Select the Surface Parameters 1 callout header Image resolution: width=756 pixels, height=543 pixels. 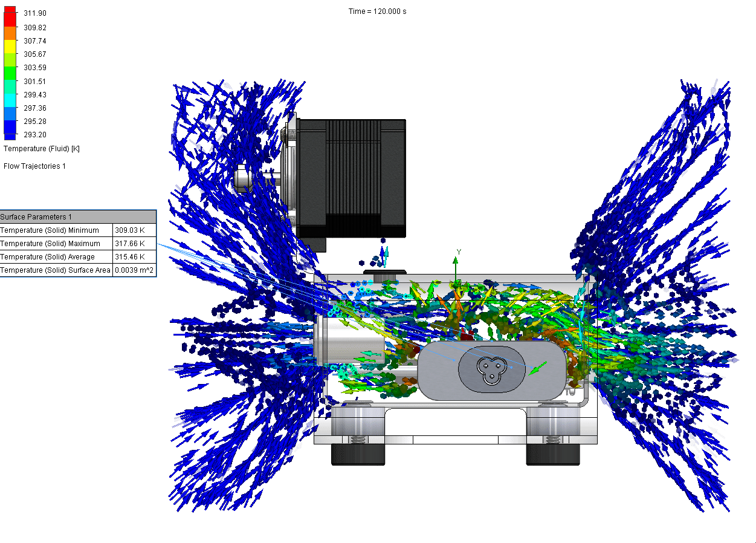click(36, 217)
